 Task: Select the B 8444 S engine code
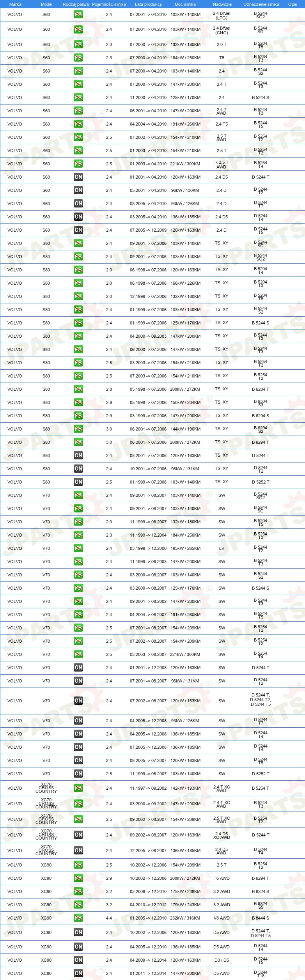tap(261, 918)
